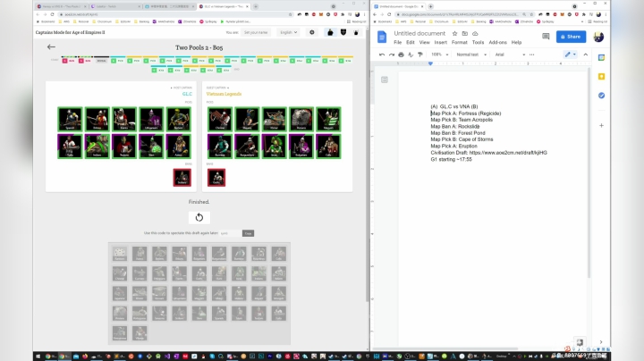This screenshot has height=361, width=644.
Task: Open the View menu in Docs
Action: pyautogui.click(x=424, y=42)
